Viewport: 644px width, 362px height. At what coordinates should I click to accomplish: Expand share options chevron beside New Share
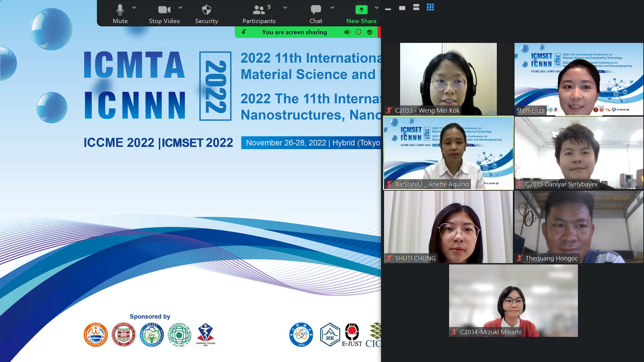(377, 7)
